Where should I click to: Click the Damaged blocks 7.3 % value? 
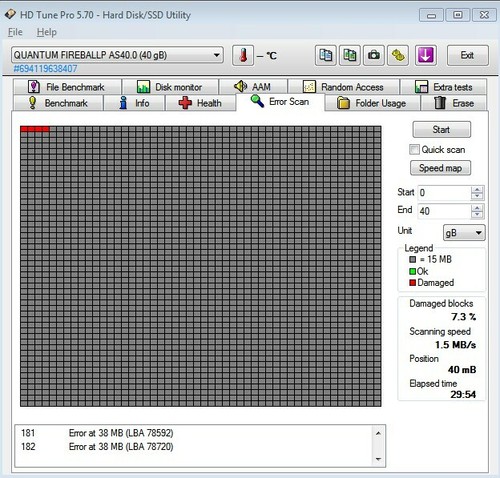click(464, 317)
